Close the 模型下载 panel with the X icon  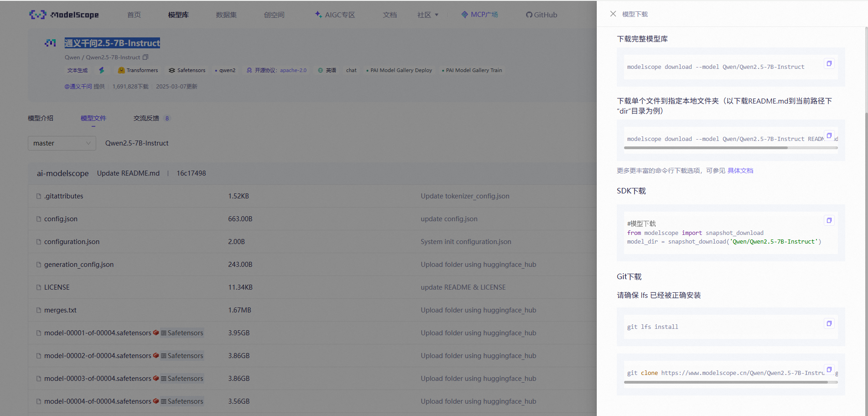tap(613, 14)
